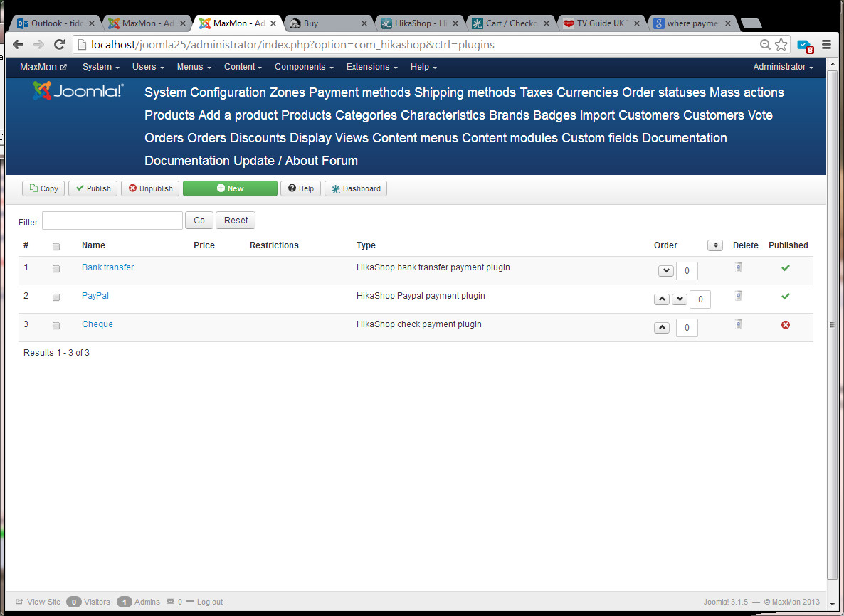
Task: Move Cheque up in order
Action: 662,328
